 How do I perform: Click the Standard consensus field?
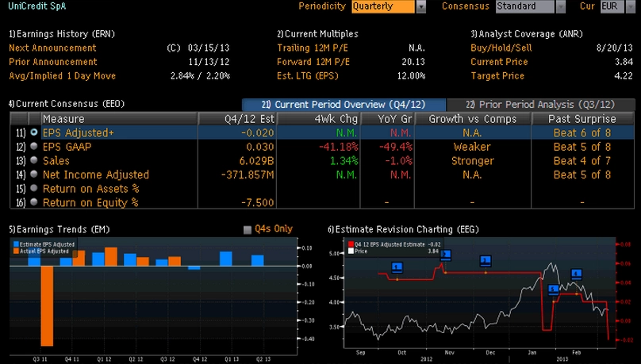tap(525, 6)
